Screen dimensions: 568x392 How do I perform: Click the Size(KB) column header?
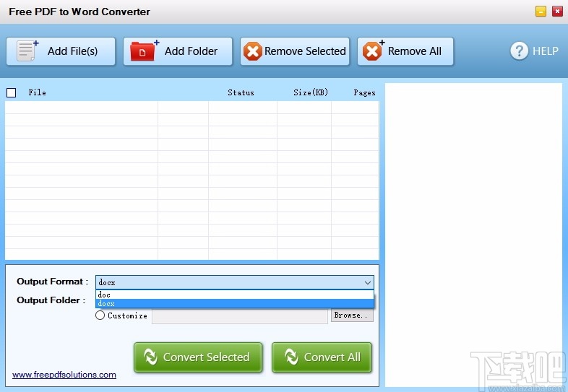coord(311,92)
